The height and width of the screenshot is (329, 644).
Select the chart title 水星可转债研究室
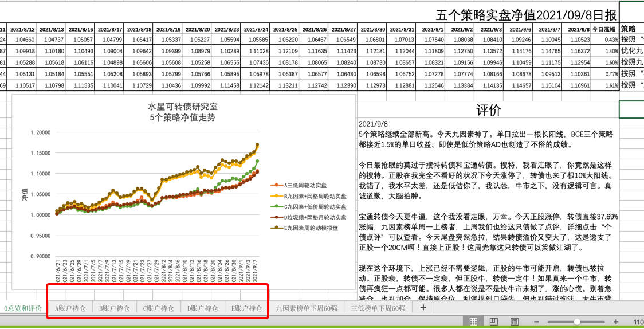coord(183,107)
